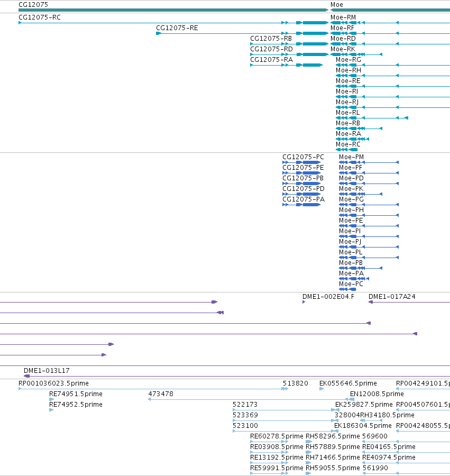Open the Moe-PK protein label

pos(351,189)
